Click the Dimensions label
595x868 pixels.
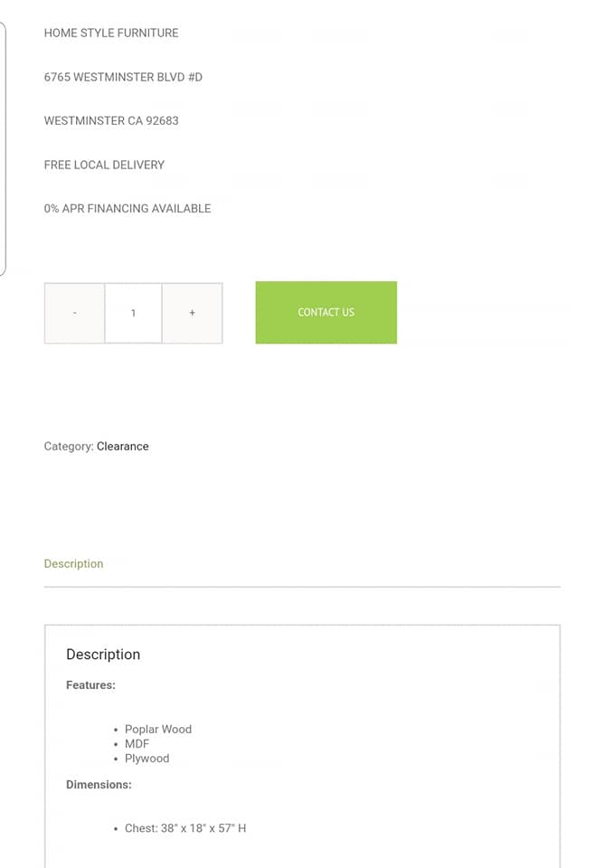point(99,784)
